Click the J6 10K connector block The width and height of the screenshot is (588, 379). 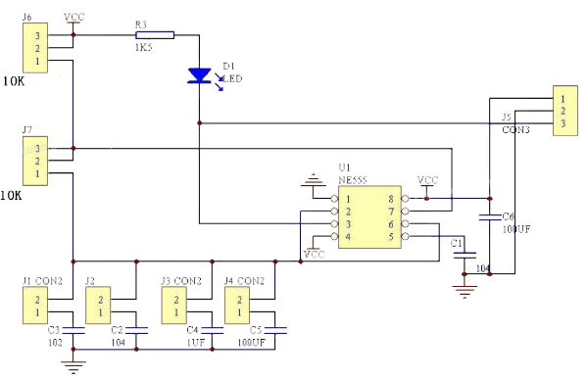35,48
